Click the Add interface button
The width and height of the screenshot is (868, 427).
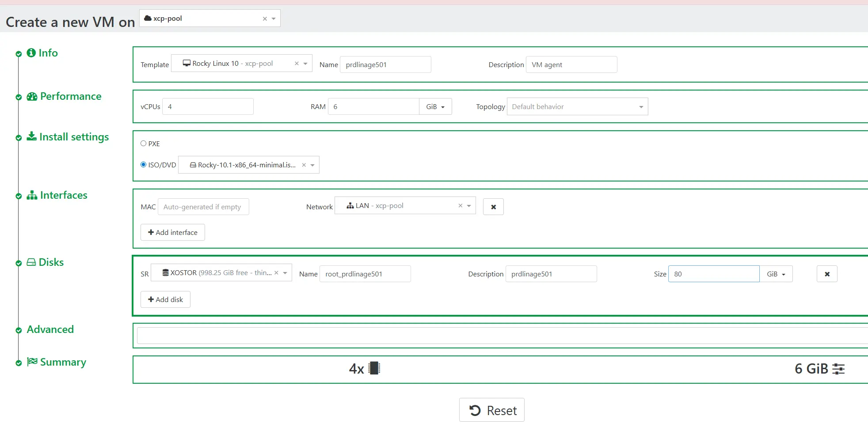click(x=173, y=232)
